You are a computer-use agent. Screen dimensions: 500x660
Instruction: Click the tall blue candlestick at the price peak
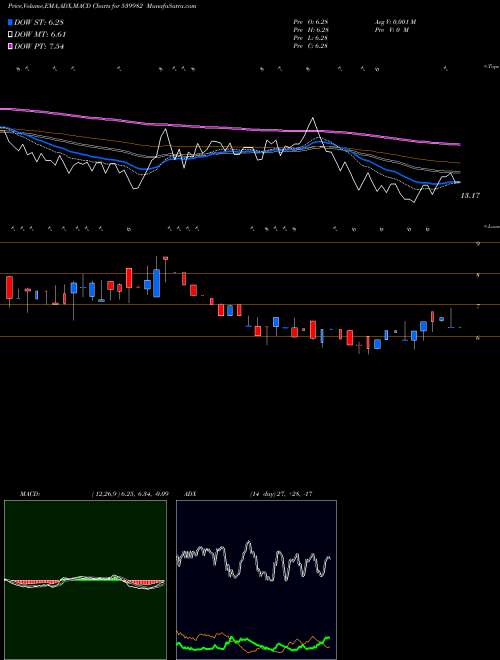(x=157, y=283)
